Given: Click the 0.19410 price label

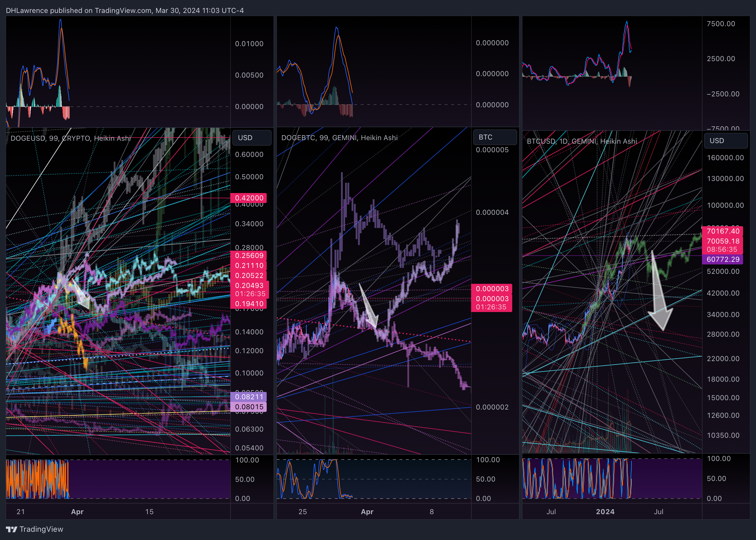Looking at the screenshot, I should 248,303.
